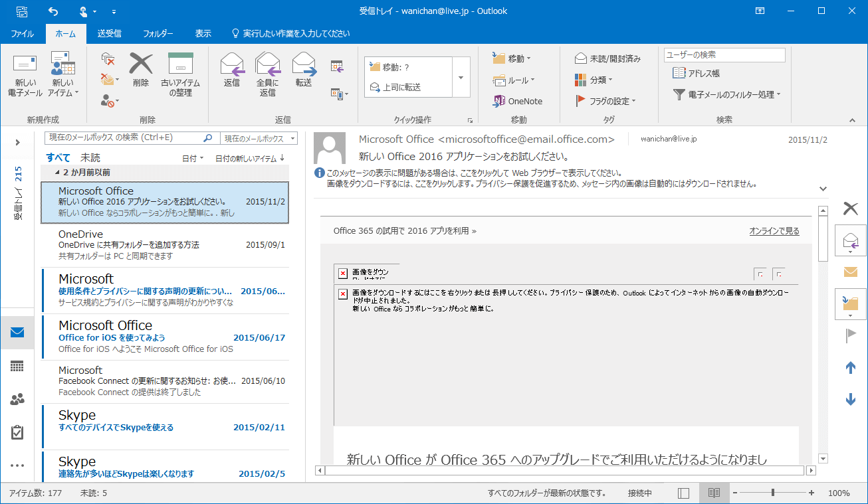
Task: Open the ルール dropdown
Action: tap(514, 80)
